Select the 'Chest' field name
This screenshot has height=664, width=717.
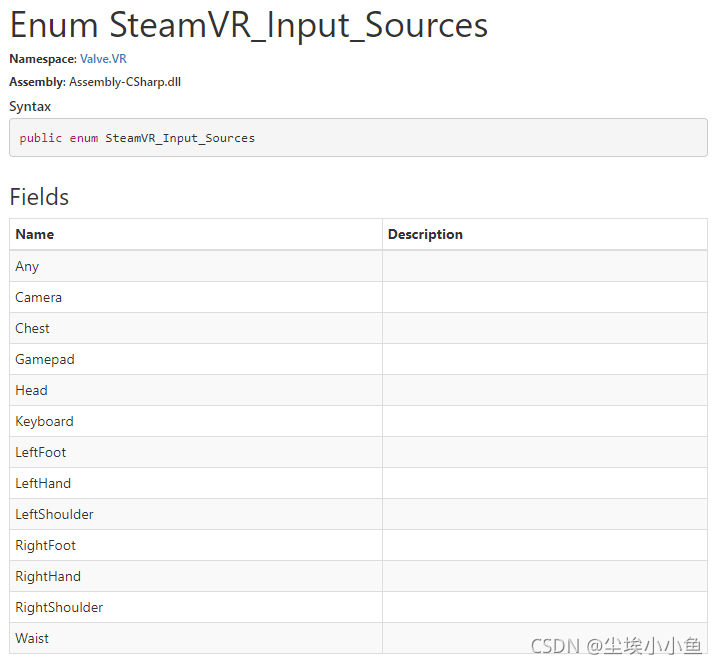(x=32, y=328)
